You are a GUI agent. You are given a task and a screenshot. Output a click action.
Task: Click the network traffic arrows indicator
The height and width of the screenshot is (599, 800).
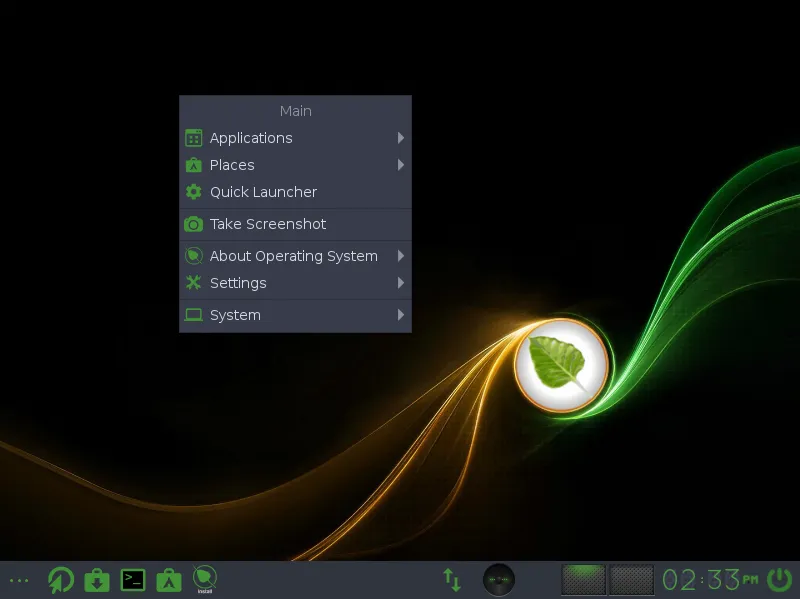[x=451, y=579]
